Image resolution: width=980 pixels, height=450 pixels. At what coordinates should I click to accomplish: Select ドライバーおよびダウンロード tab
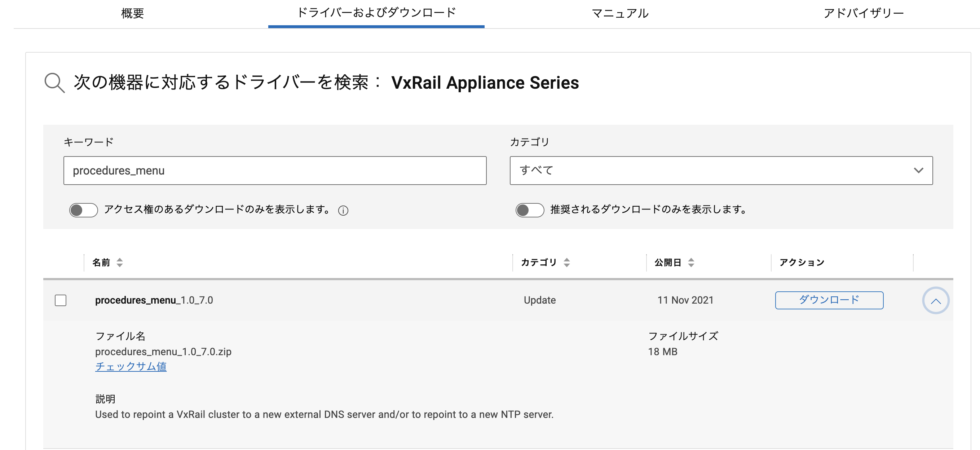click(376, 13)
